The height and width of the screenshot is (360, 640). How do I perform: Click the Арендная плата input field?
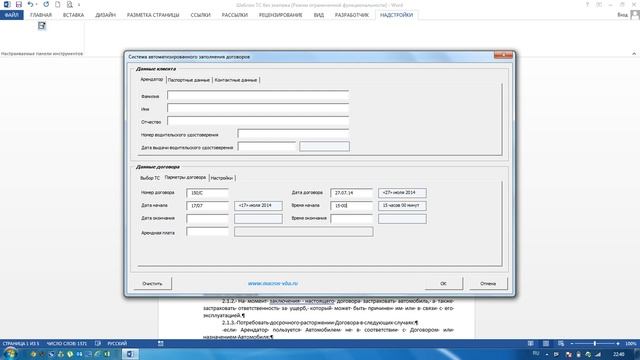pyautogui.click(x=207, y=232)
